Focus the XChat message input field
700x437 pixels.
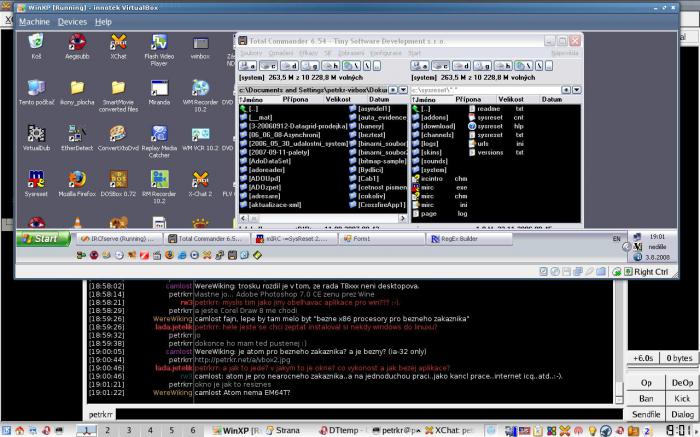pyautogui.click(x=369, y=415)
